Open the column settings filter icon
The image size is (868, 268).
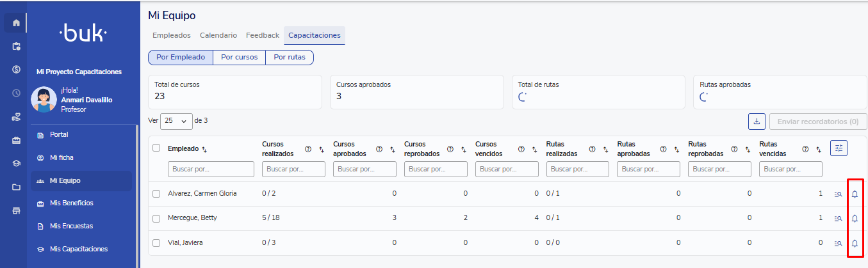tap(839, 148)
